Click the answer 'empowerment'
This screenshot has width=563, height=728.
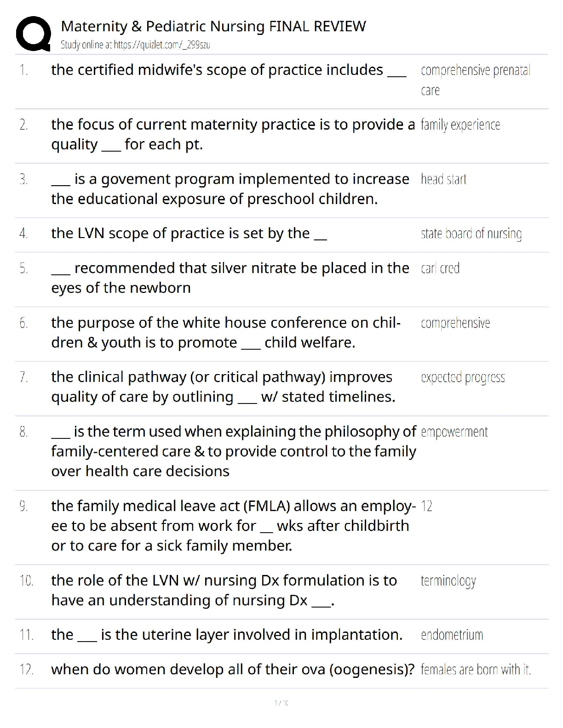click(454, 432)
